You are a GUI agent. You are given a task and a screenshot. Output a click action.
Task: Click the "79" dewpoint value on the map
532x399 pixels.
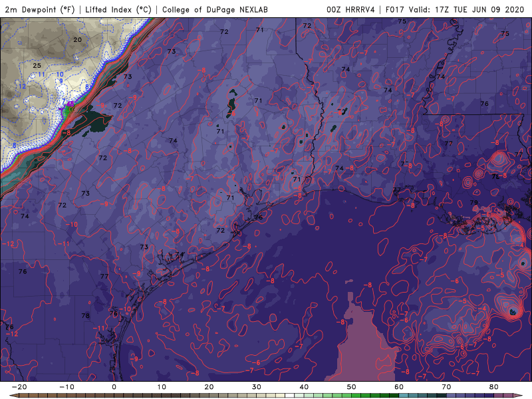(x=474, y=203)
